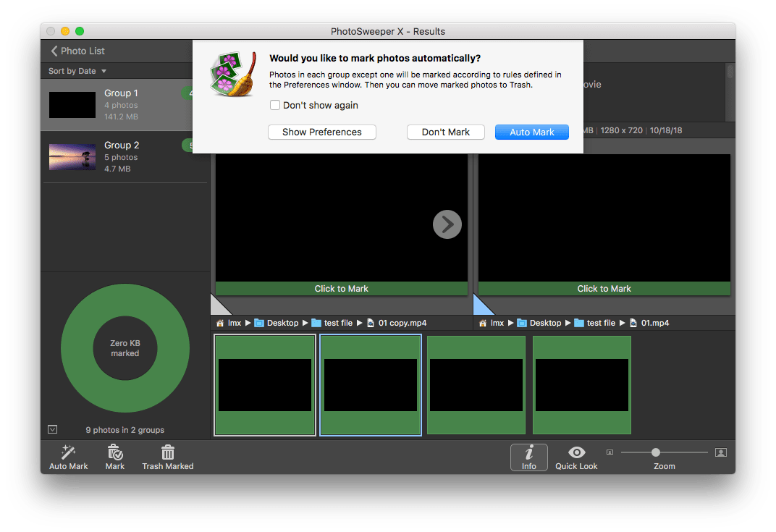Click the Show Preferences button
Viewport: 776px width, 532px height.
(x=322, y=132)
